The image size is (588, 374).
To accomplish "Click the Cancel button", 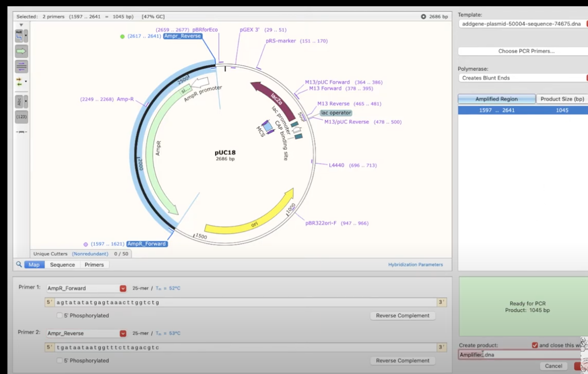I will point(554,366).
